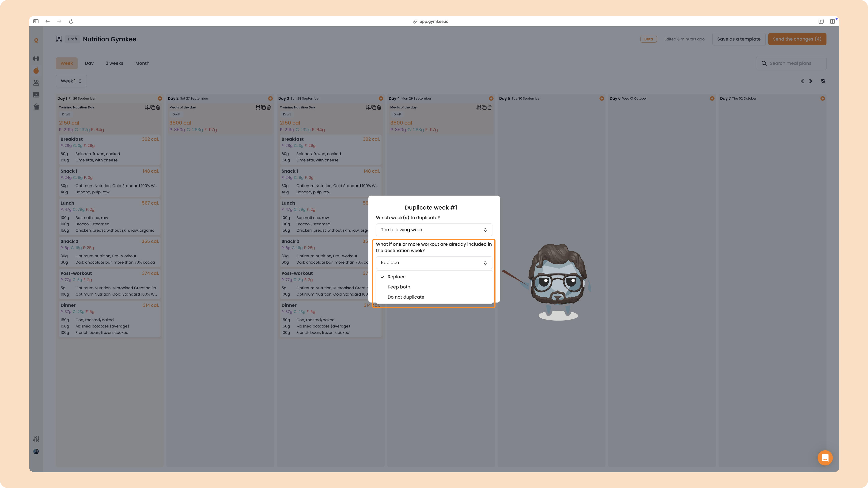The height and width of the screenshot is (488, 868).
Task: Open the user avatar at sidebar bottom
Action: pyautogui.click(x=36, y=452)
